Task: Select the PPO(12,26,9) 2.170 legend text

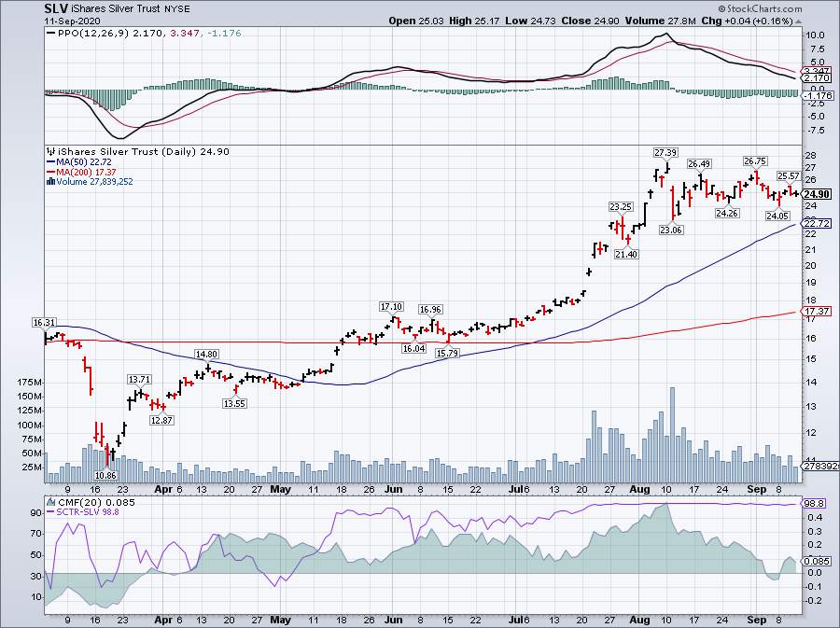Action: [111, 34]
